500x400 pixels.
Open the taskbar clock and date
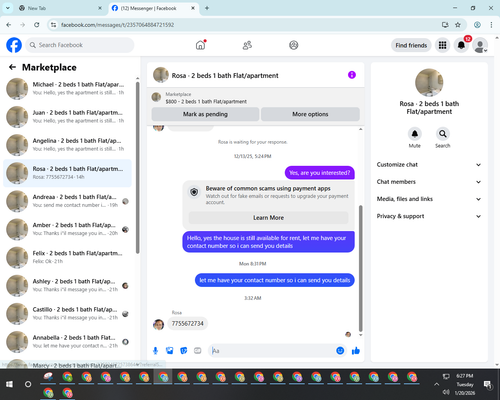[x=465, y=384]
